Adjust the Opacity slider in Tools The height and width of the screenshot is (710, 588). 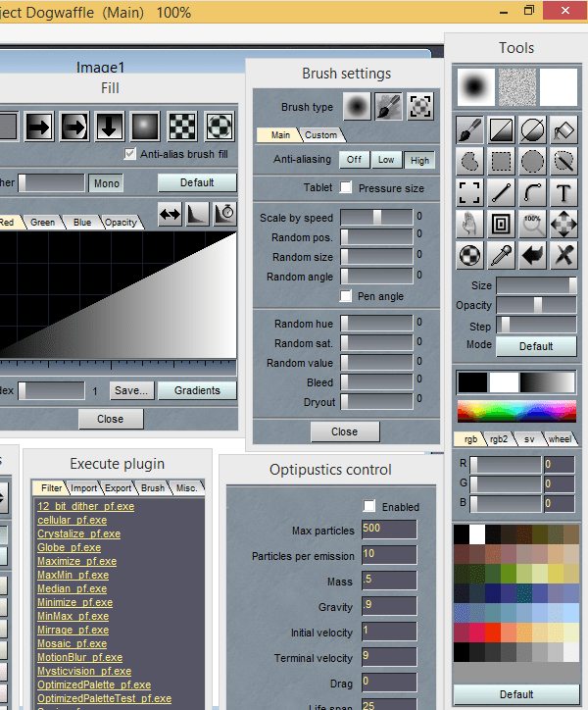point(536,305)
